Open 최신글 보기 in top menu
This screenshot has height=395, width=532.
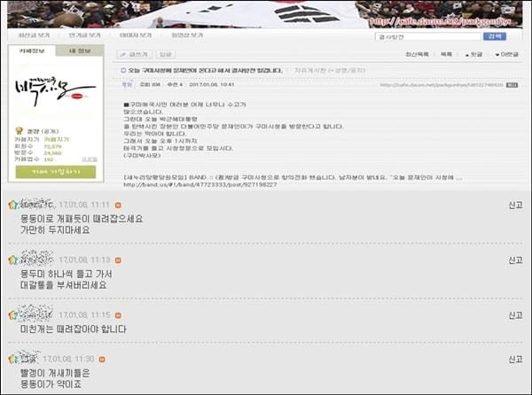pos(34,35)
